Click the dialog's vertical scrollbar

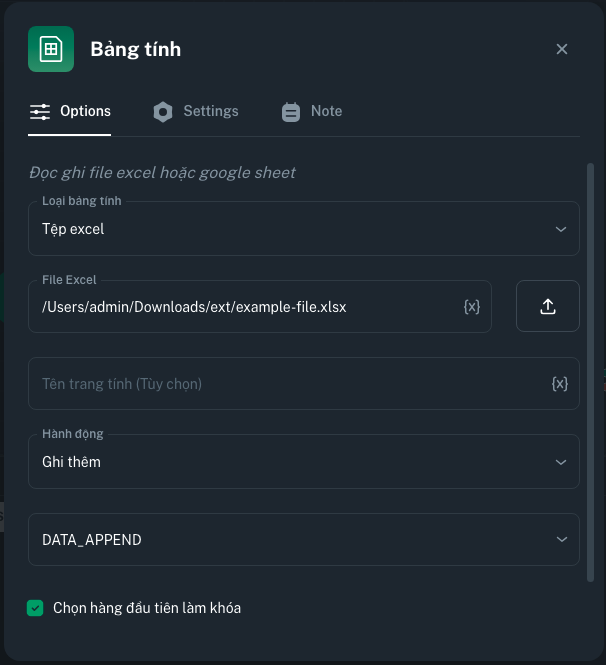click(590, 372)
